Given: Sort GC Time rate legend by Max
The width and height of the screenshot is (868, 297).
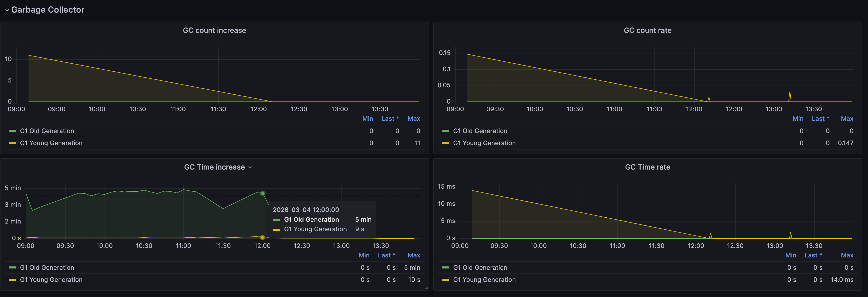Looking at the screenshot, I should (847, 255).
